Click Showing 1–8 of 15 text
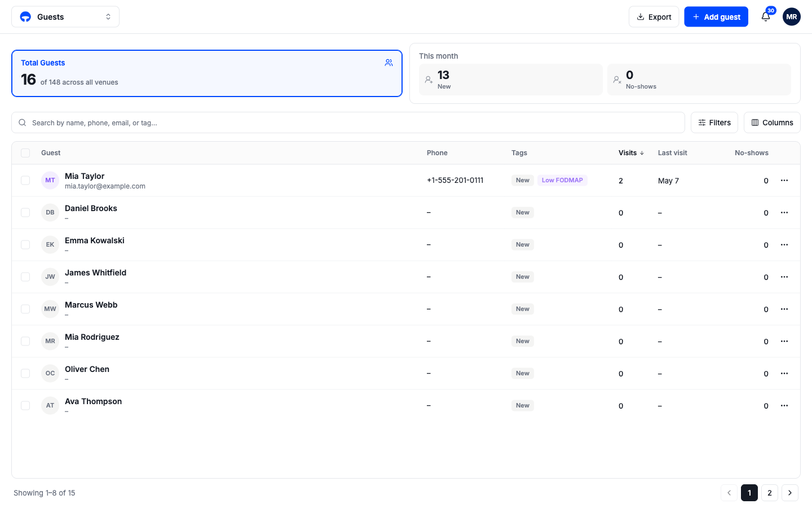The width and height of the screenshot is (812, 508). [x=45, y=493]
